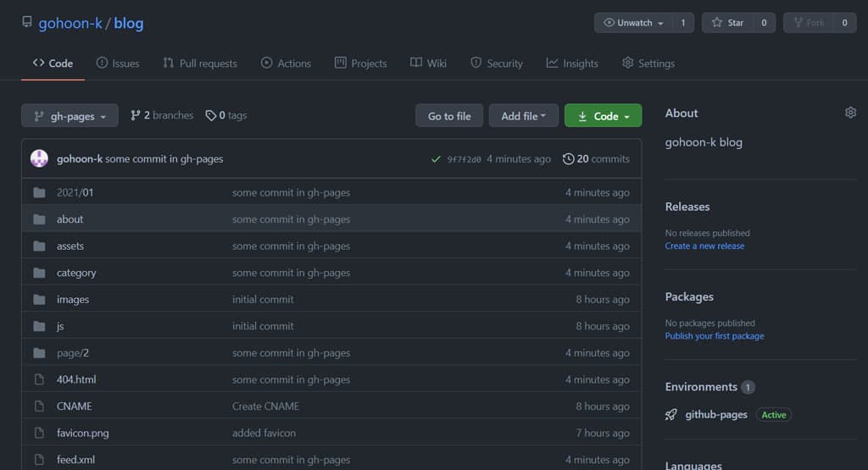Switch to the Issues tab
The width and height of the screenshot is (868, 470).
pyautogui.click(x=118, y=64)
